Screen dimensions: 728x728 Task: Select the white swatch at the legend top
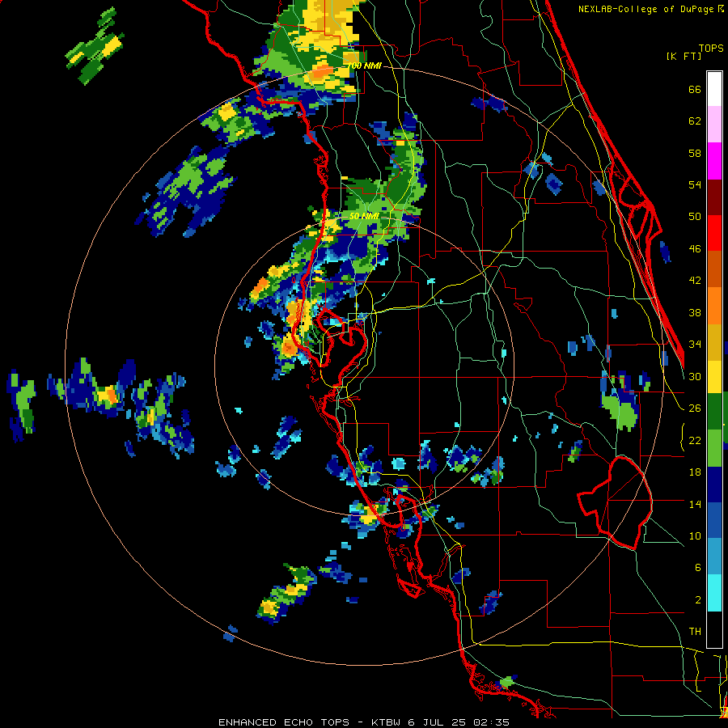pyautogui.click(x=714, y=89)
